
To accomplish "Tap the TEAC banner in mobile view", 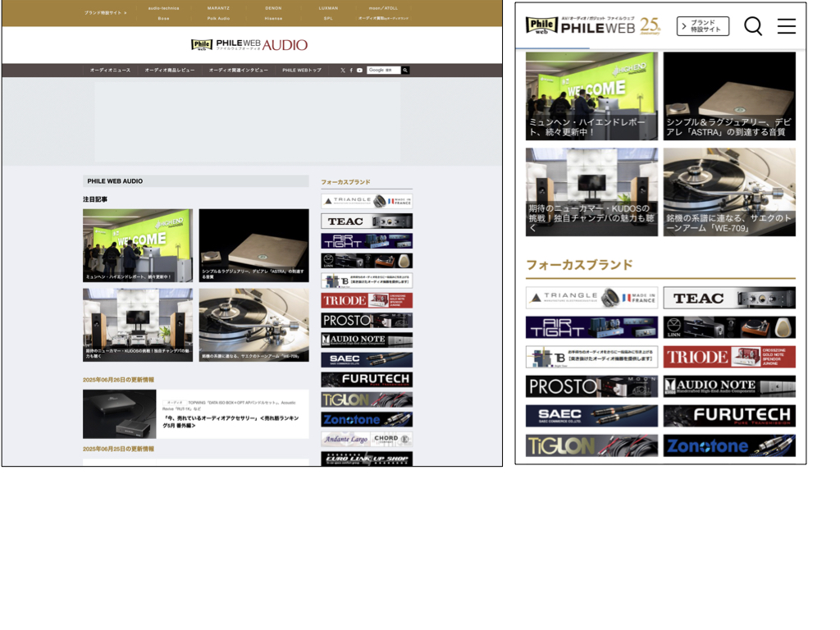I will click(729, 298).
